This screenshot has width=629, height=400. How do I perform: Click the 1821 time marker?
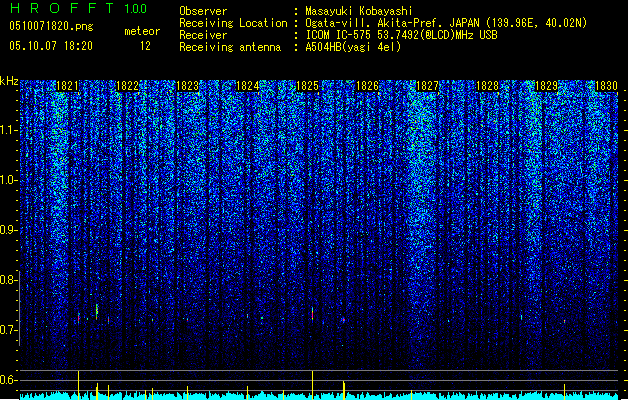(67, 86)
